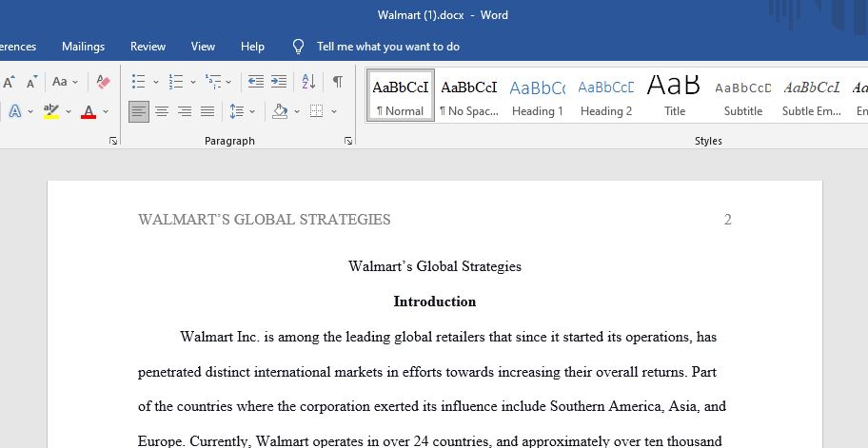This screenshot has width=868, height=448.
Task: Toggle Align Right paragraph alignment
Action: [x=185, y=111]
